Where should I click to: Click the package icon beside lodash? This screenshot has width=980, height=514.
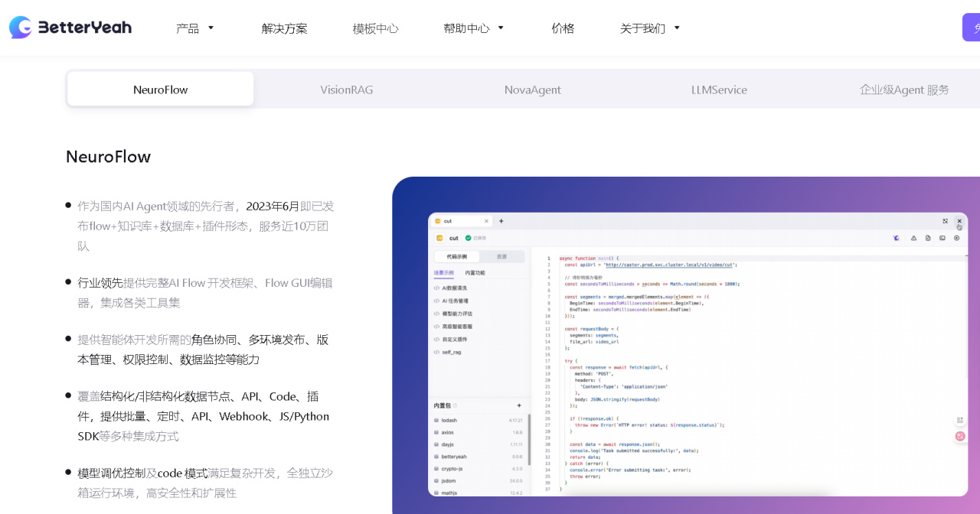click(436, 420)
